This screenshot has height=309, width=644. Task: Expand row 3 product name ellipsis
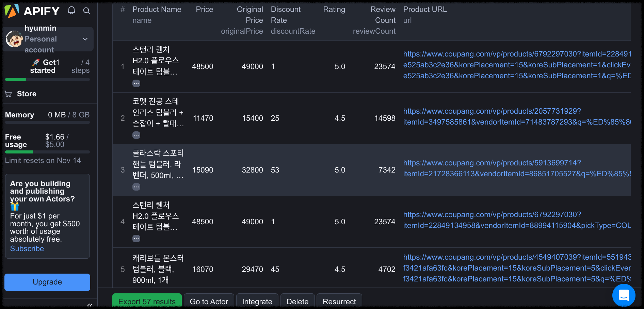click(136, 187)
